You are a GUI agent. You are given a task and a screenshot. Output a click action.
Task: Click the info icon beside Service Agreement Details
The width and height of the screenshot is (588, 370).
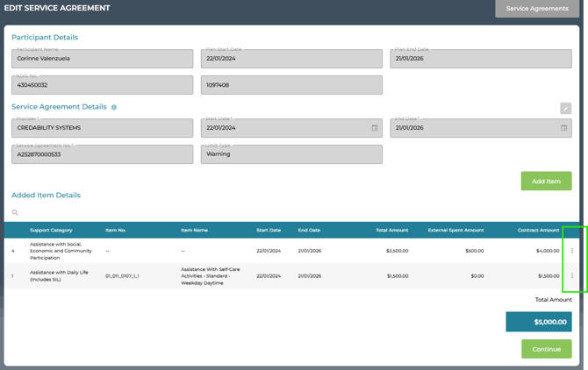114,107
